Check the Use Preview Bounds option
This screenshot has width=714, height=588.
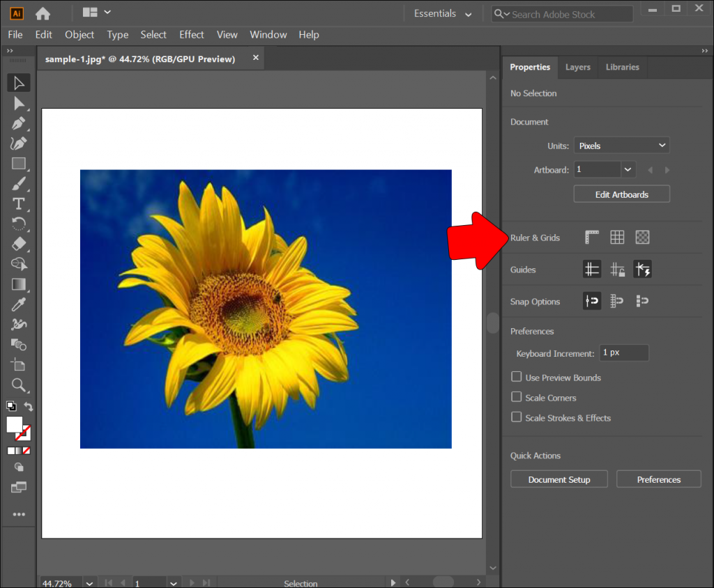tap(516, 377)
